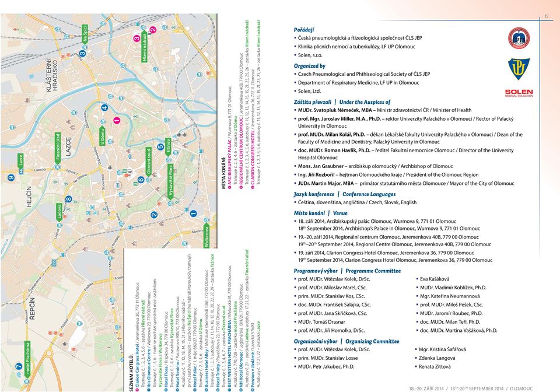The width and height of the screenshot is (560, 392).
Task: Click the SEZNAM HOTELŮ list heading
Action: 131,373
